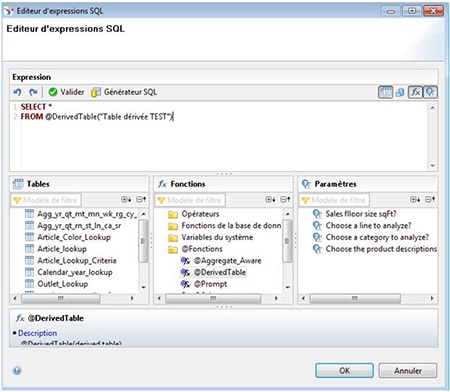Toggle the columns panel display icon
450x392 pixels.
(x=400, y=92)
